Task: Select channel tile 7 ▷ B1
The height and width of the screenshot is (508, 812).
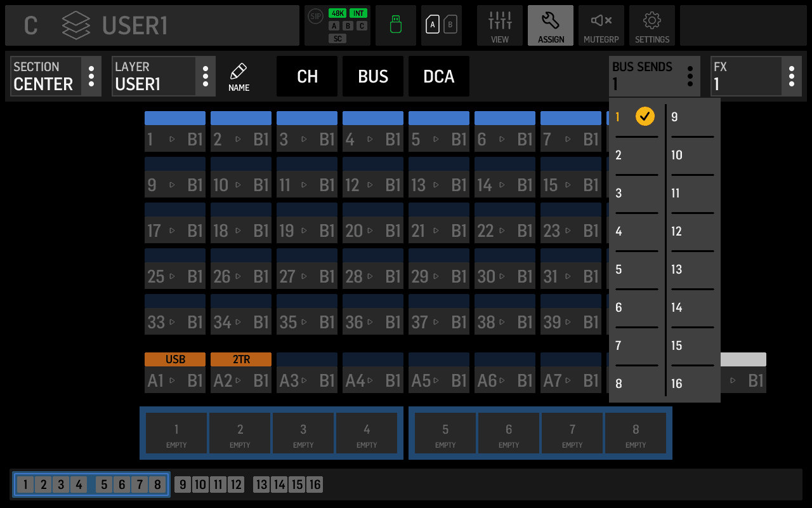Action: coord(571,132)
